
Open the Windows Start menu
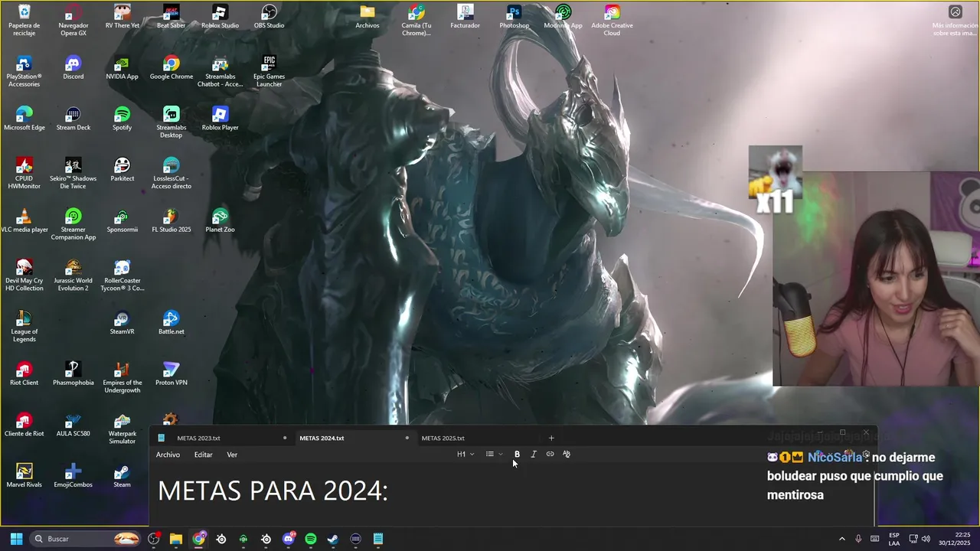coord(16,539)
